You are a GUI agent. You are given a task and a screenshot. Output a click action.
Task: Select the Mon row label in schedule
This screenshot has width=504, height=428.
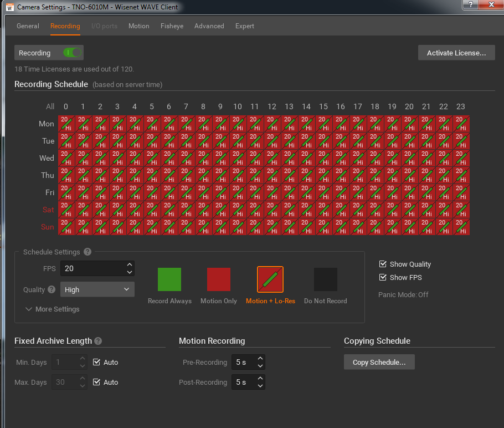(x=47, y=124)
